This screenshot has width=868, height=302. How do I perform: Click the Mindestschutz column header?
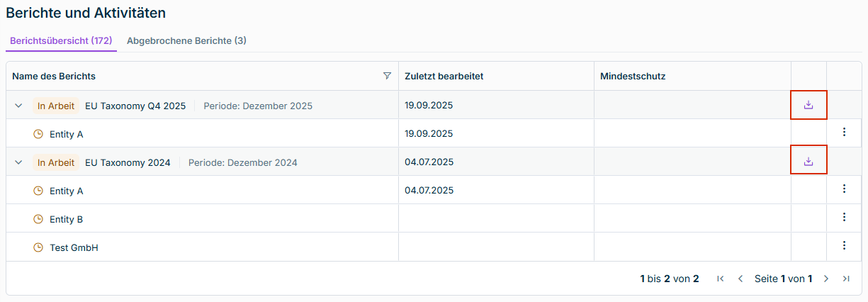point(633,76)
